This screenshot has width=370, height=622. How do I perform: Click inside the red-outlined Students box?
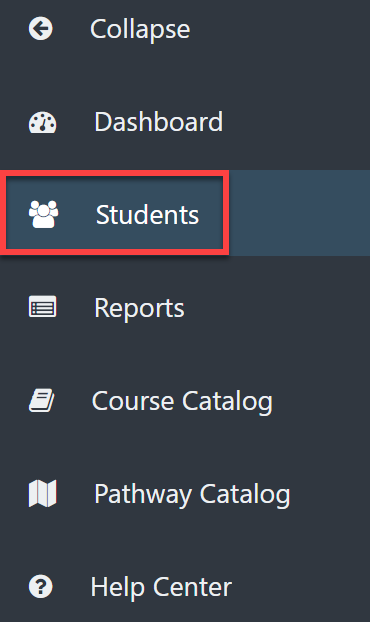tap(115, 213)
